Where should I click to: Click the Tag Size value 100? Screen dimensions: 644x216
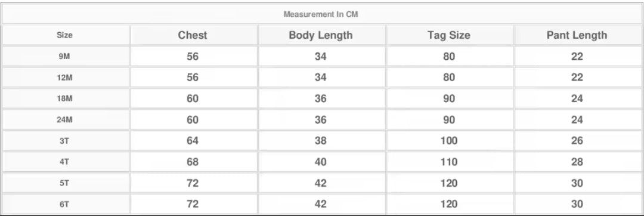449,141
